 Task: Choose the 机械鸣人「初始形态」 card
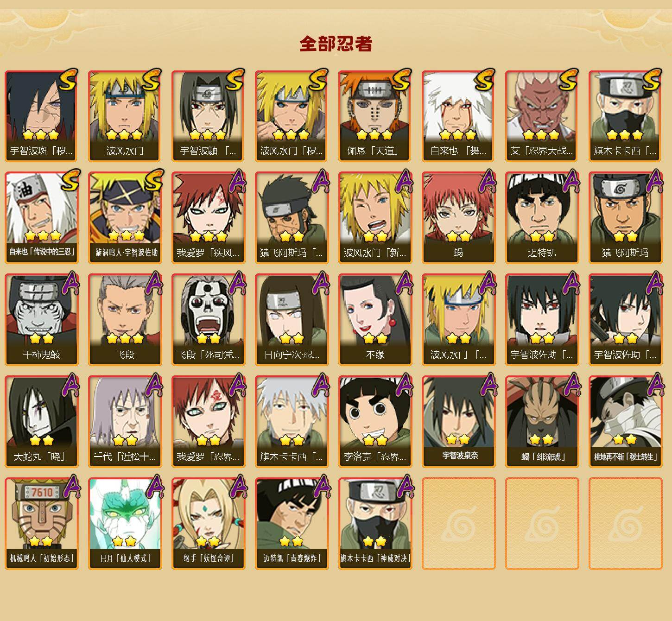point(42,524)
